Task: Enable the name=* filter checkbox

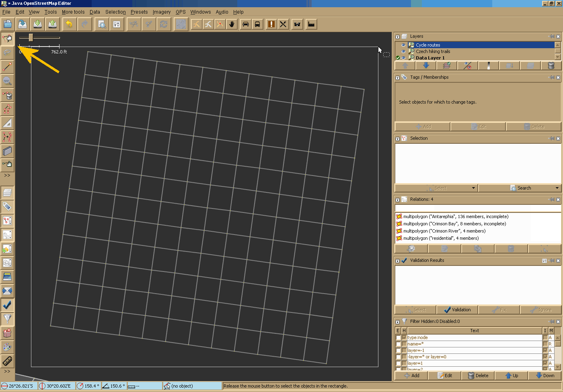Action: click(x=398, y=344)
